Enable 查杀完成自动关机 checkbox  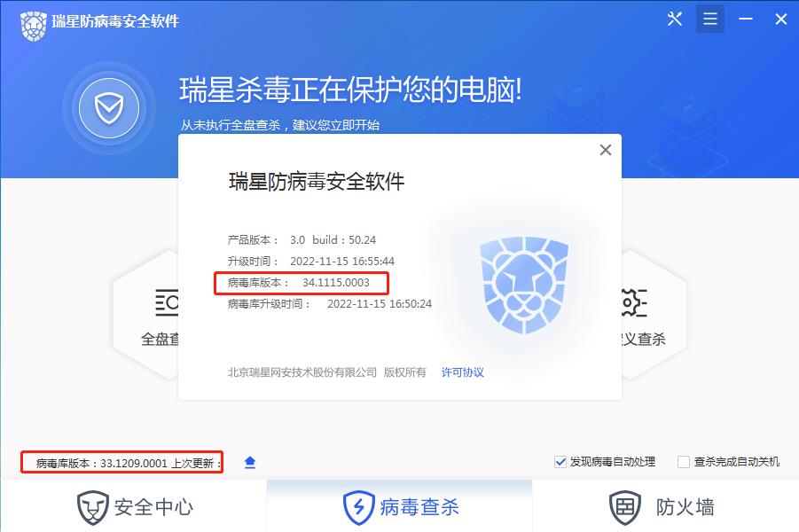tap(684, 462)
